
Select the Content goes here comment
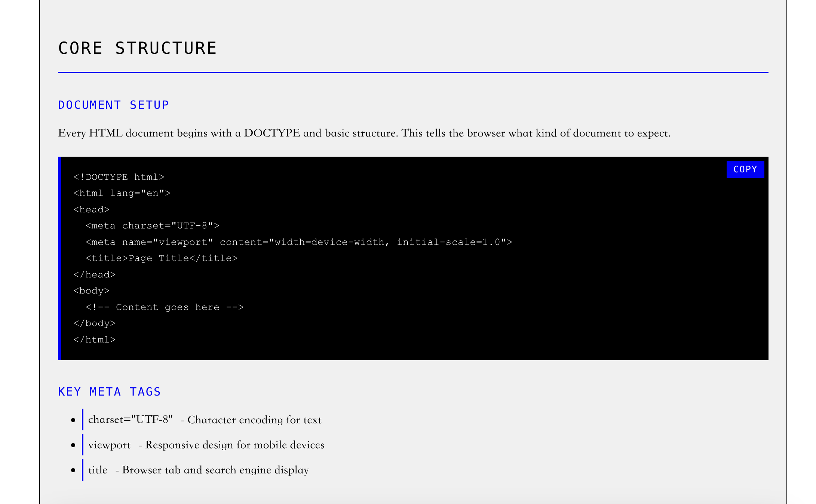coord(165,307)
